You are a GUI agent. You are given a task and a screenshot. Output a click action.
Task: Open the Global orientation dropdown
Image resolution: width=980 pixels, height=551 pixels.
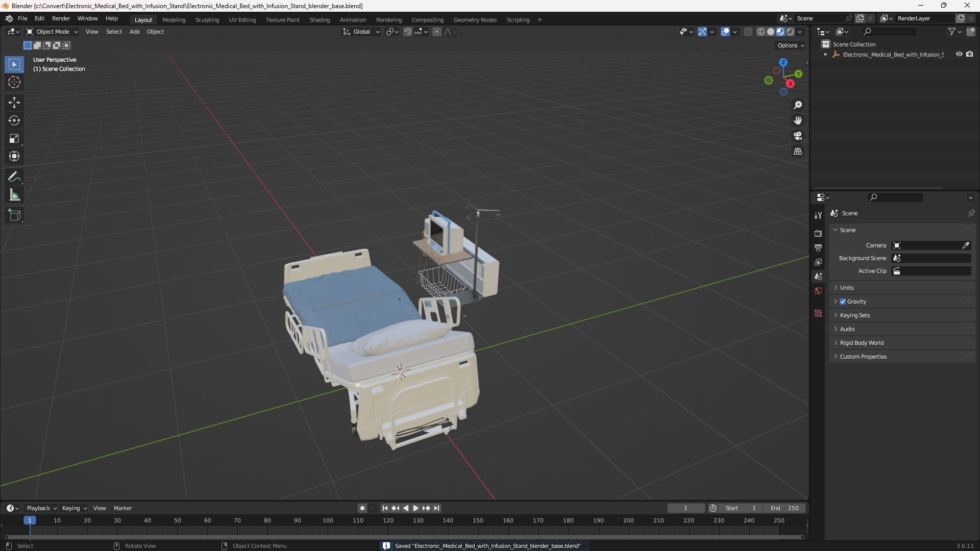(361, 32)
